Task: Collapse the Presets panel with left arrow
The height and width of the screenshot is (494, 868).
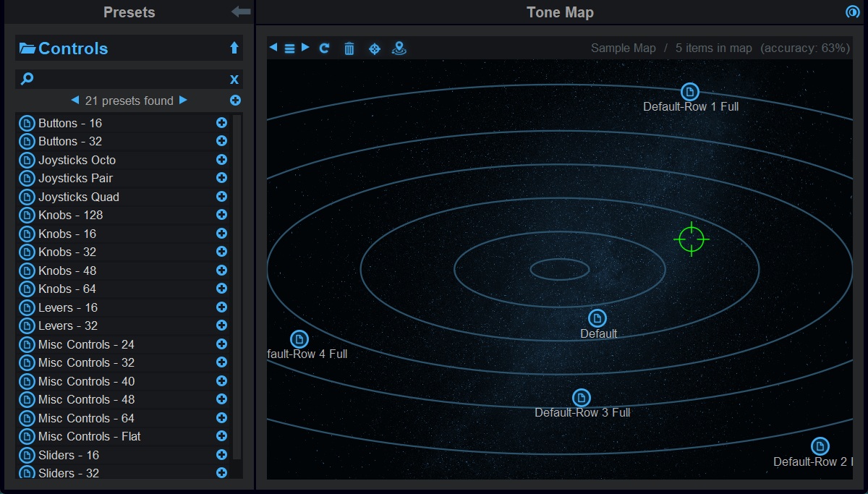Action: (x=241, y=12)
